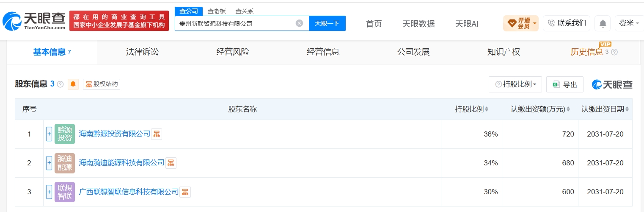The width and height of the screenshot is (644, 212).
Task: Open the 持股比例 dropdown button
Action: [515, 84]
